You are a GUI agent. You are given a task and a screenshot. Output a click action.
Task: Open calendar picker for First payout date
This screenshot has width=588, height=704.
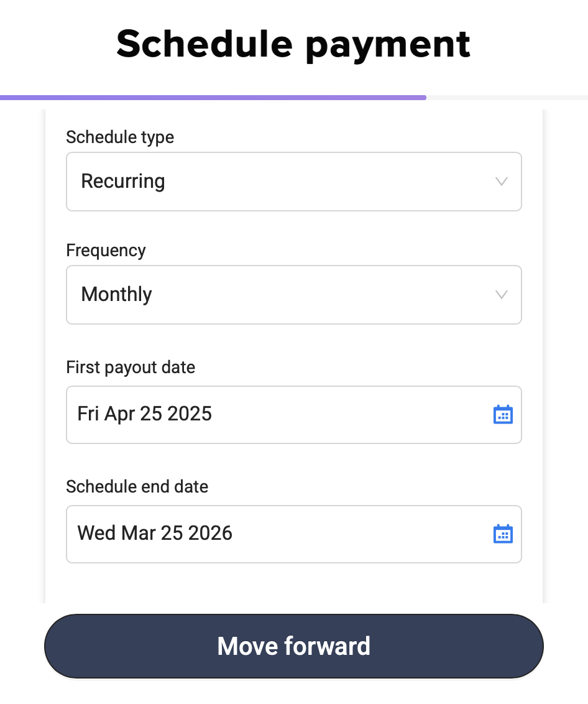[x=502, y=415]
